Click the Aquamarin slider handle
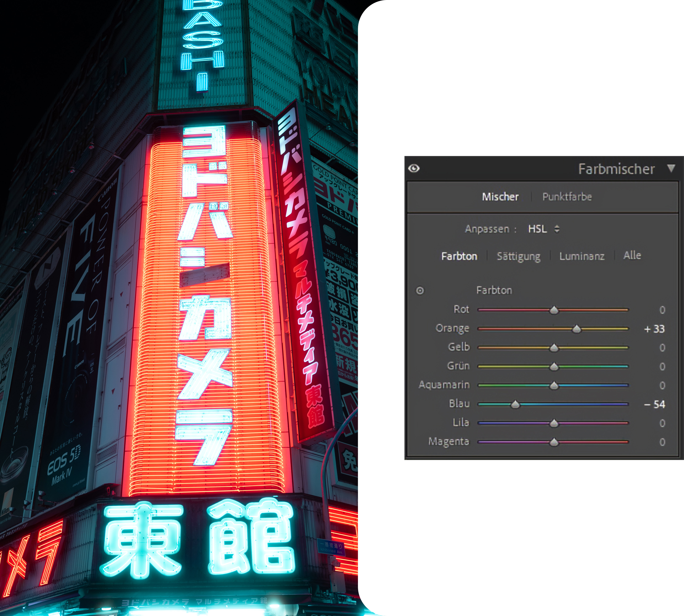684x616 pixels. click(x=554, y=385)
